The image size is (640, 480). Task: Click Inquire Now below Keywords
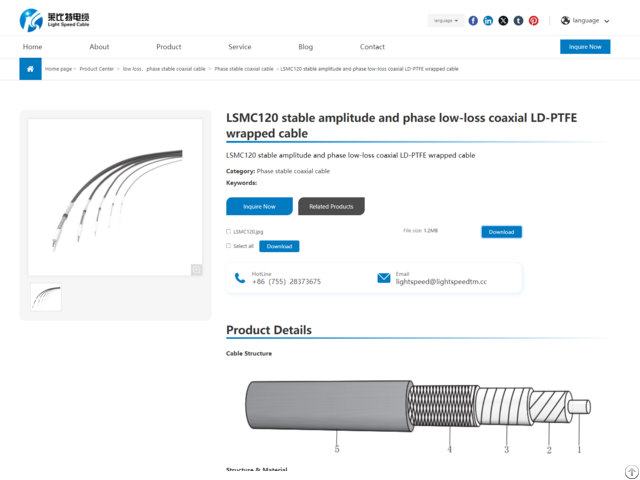pos(259,206)
